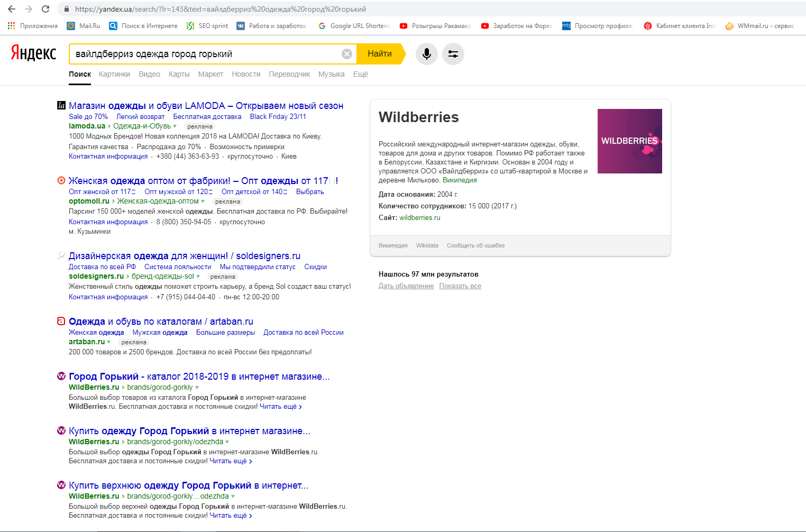
Task: Click the Википедия link after the Wildberries description
Action: coord(460,180)
